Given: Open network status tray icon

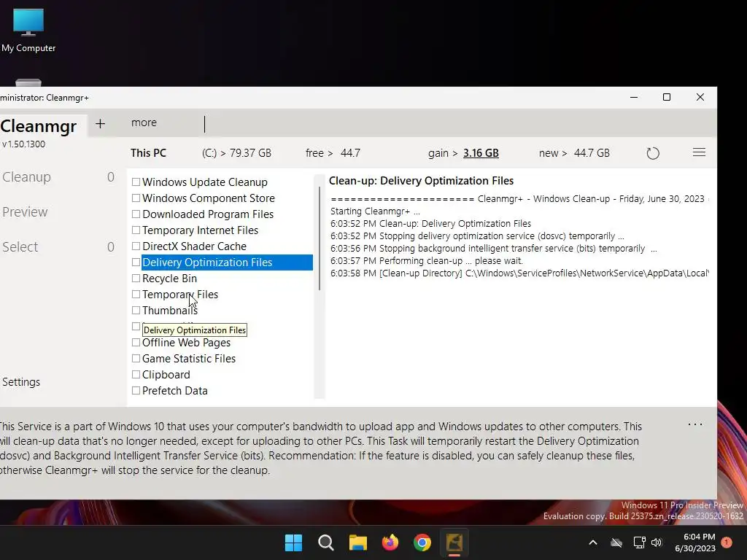Looking at the screenshot, I should click(639, 542).
